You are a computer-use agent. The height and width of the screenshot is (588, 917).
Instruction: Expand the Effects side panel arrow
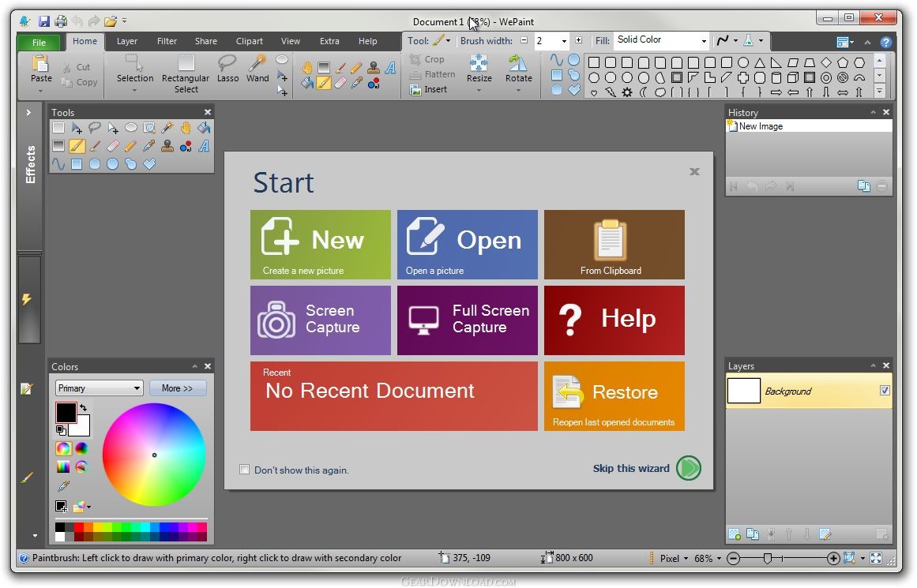[x=28, y=112]
